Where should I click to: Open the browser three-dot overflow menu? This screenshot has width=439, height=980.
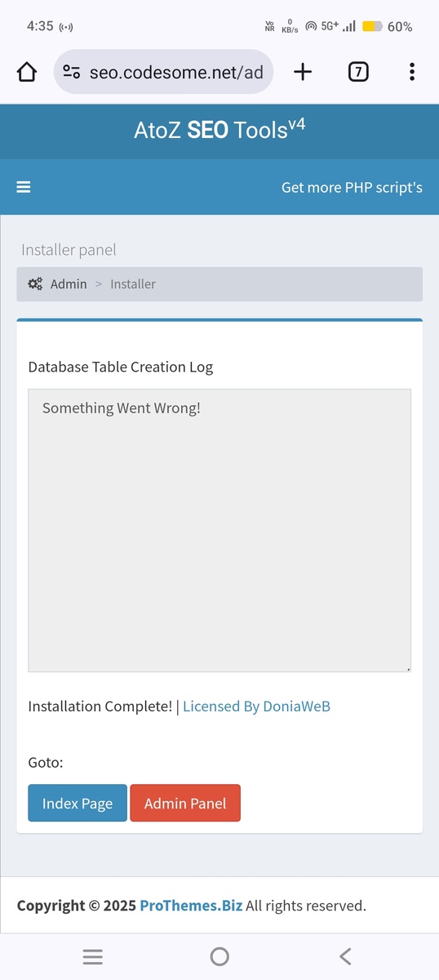412,72
